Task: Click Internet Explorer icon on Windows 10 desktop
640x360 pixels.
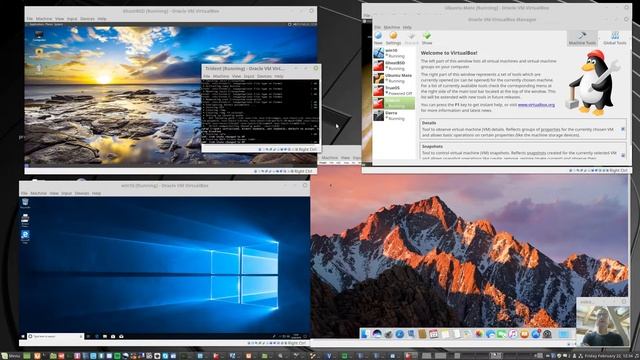Action: tap(25, 237)
